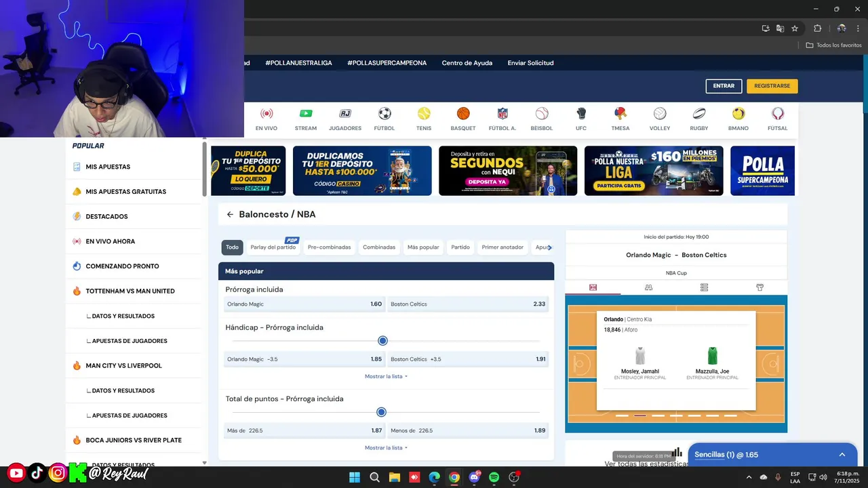This screenshot has width=868, height=488.
Task: Open #POLLANUESTRALIGA link
Action: (298, 63)
